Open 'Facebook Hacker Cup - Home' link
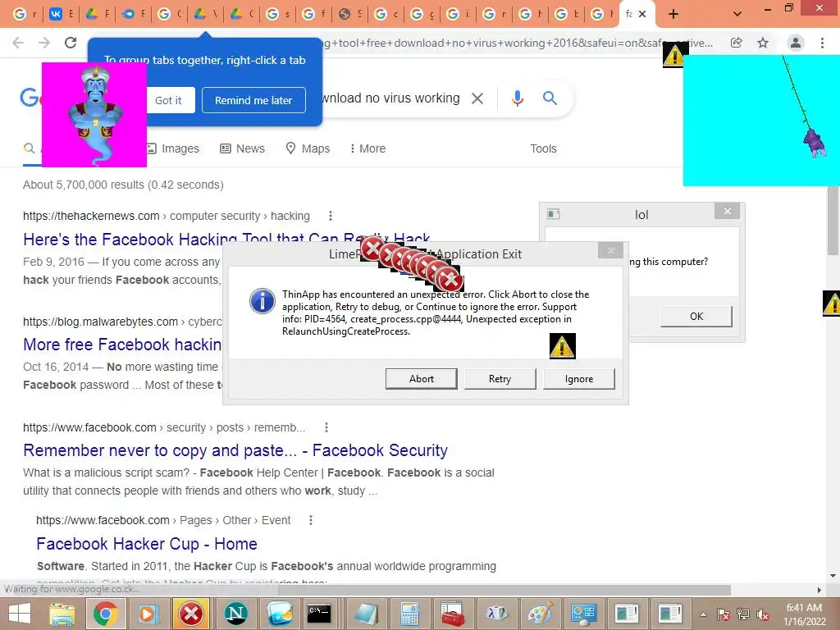The height and width of the screenshot is (630, 840). 147,544
